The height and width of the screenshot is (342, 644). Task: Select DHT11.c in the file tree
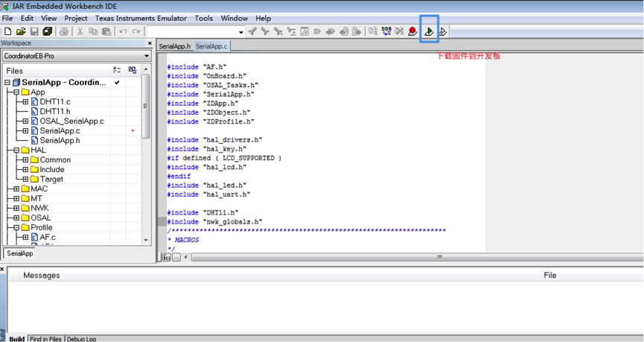(55, 102)
